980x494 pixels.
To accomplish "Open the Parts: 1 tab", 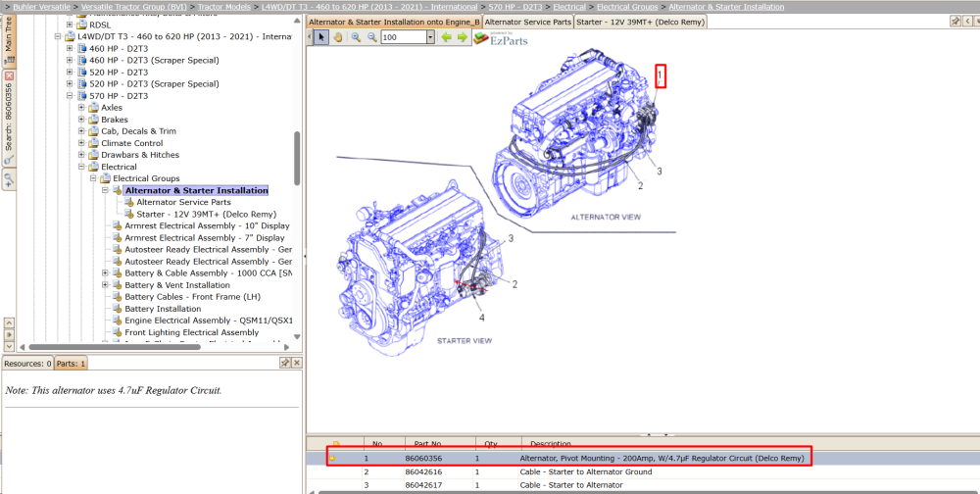I will [71, 363].
